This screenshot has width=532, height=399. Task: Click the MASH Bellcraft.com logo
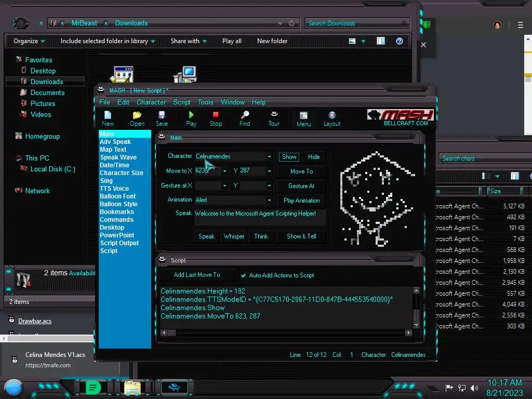tap(401, 118)
